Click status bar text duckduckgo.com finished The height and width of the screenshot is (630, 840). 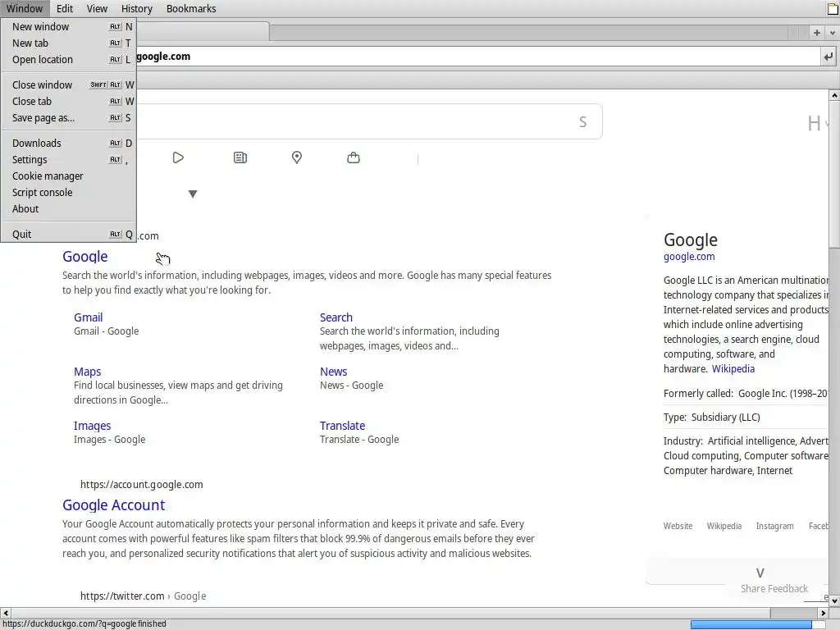tap(84, 624)
